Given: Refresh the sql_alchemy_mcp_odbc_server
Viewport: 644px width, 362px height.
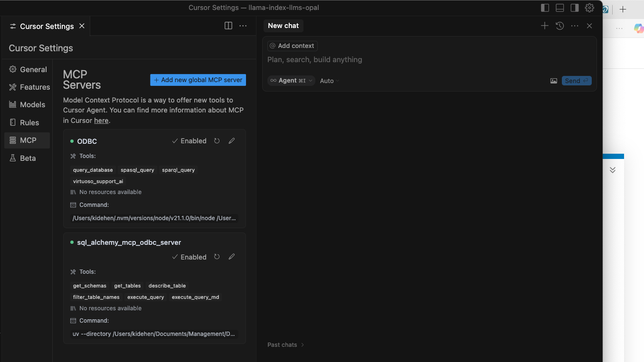Looking at the screenshot, I should (217, 257).
